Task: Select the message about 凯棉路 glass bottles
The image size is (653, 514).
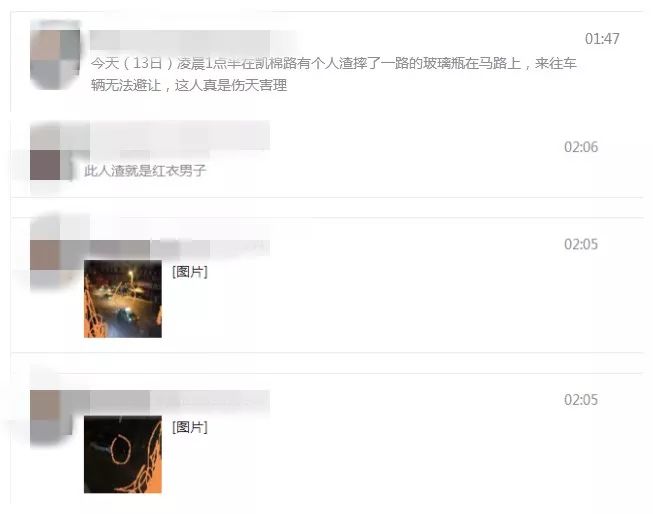Action: pos(334,74)
